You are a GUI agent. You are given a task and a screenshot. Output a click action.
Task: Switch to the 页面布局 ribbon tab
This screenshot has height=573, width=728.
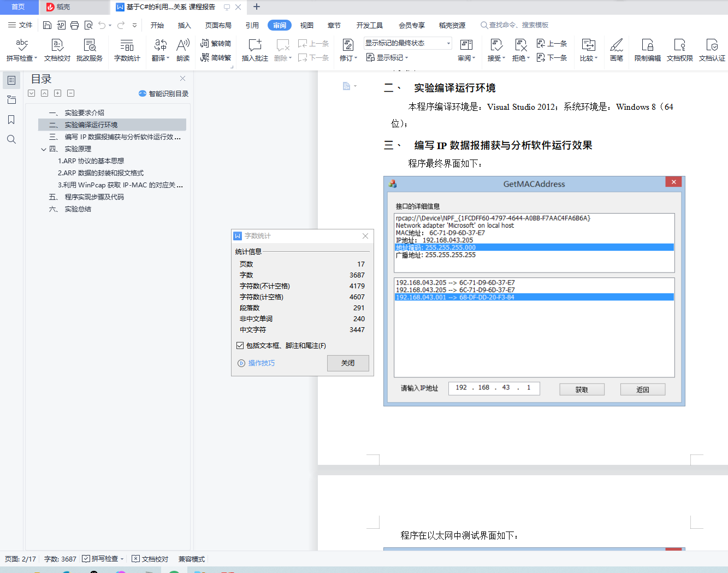(218, 25)
